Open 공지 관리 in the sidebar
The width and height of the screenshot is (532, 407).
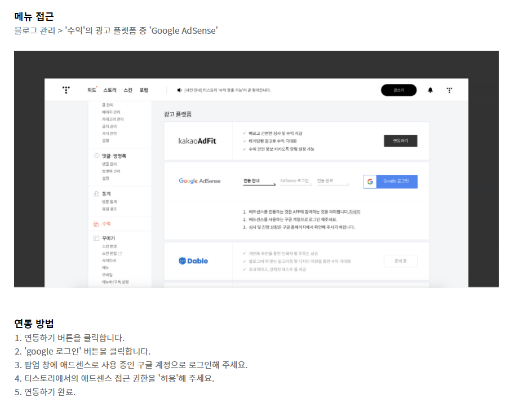(x=109, y=126)
